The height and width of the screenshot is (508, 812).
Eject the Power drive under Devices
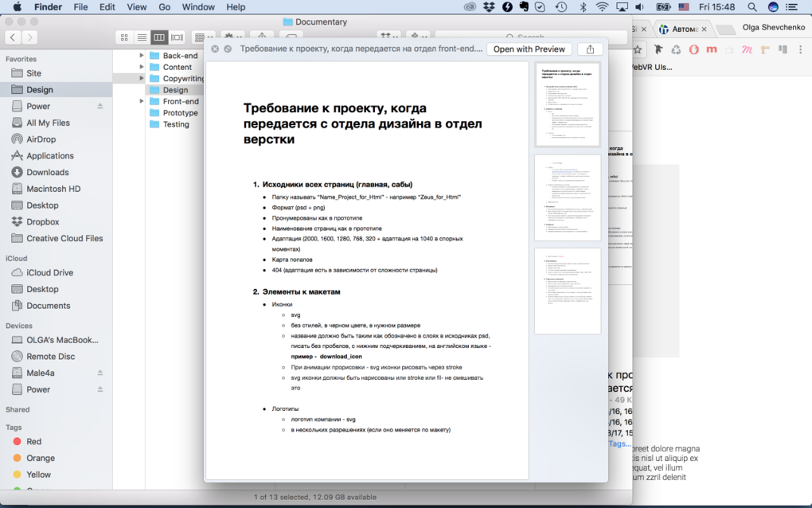[100, 389]
